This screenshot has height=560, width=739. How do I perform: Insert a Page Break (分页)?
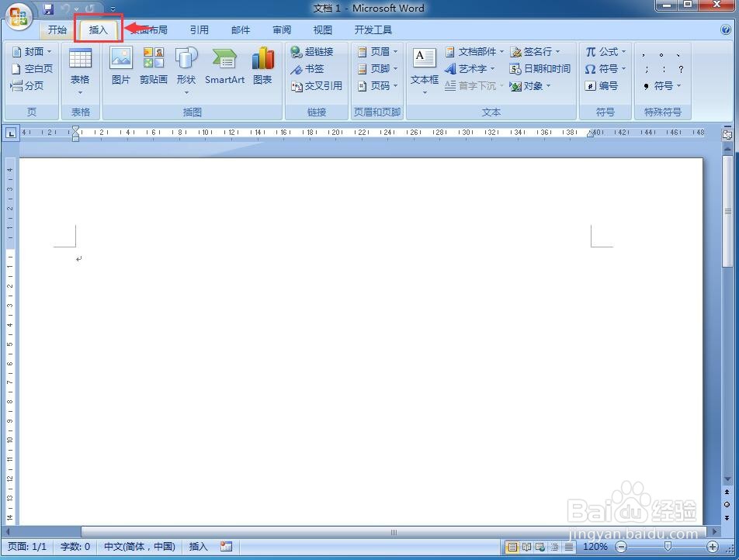pos(27,86)
